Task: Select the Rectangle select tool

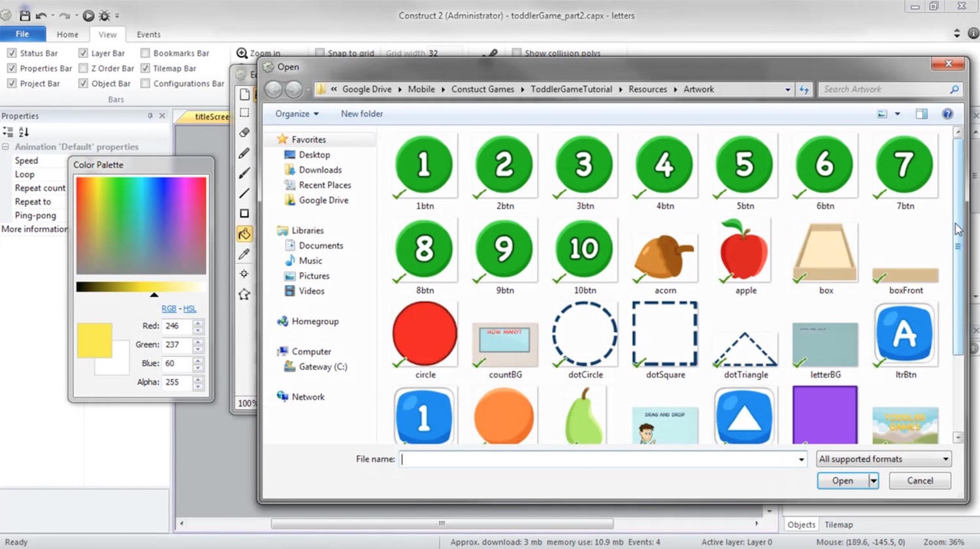Action: pos(244,112)
